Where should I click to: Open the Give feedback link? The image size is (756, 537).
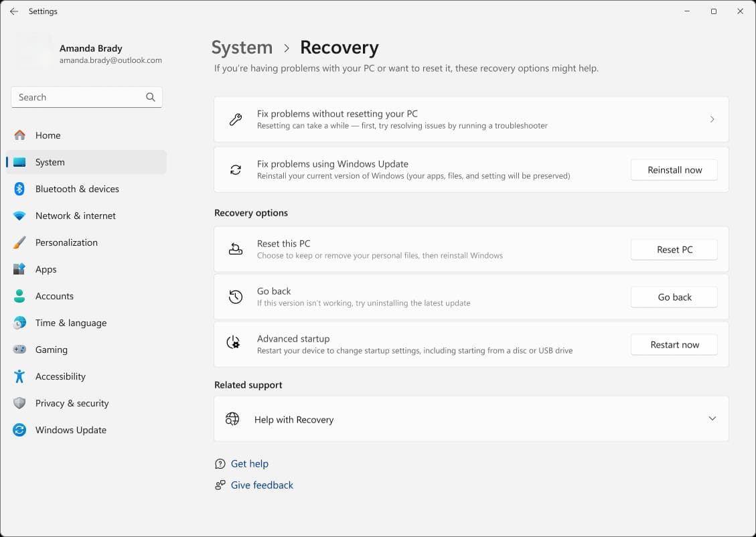click(x=262, y=485)
